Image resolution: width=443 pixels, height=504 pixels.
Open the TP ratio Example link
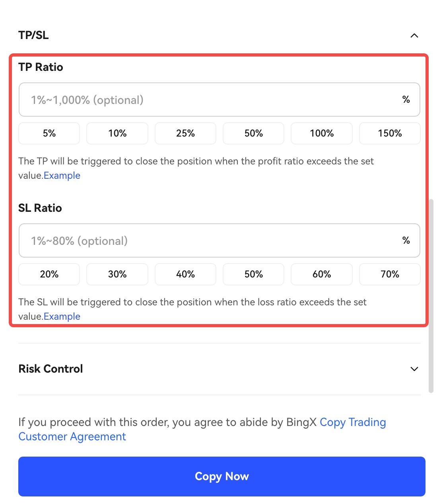[62, 176]
